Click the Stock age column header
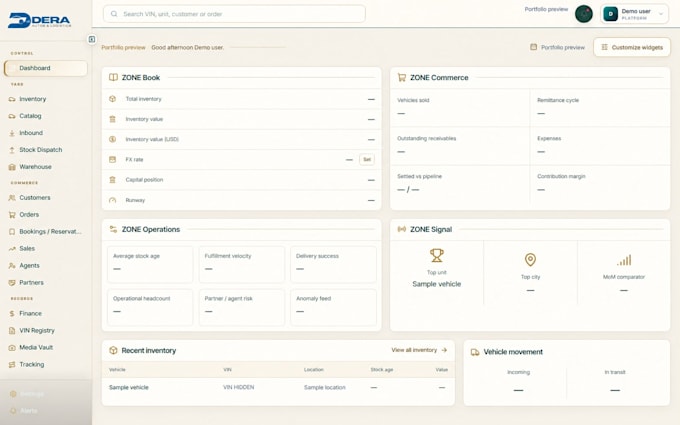Viewport: 680px width, 425px height. pyautogui.click(x=382, y=370)
